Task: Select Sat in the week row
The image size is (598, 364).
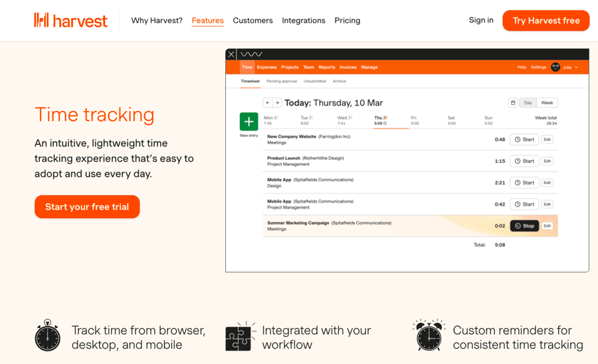Action: click(x=452, y=120)
